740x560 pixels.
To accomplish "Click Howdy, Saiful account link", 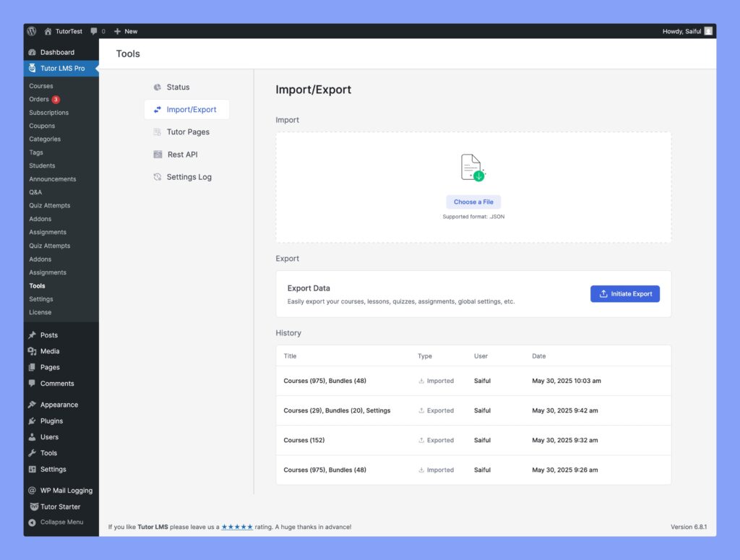I will 681,31.
